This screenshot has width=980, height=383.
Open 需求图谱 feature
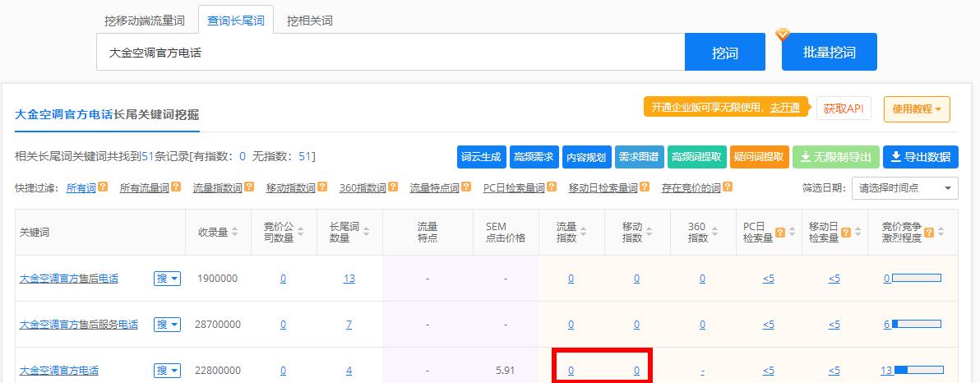tap(640, 157)
